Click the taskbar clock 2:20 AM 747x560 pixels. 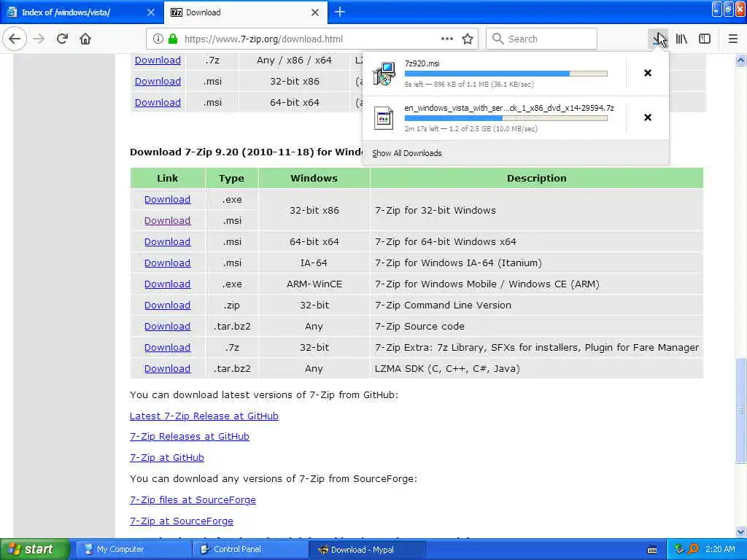(x=720, y=549)
